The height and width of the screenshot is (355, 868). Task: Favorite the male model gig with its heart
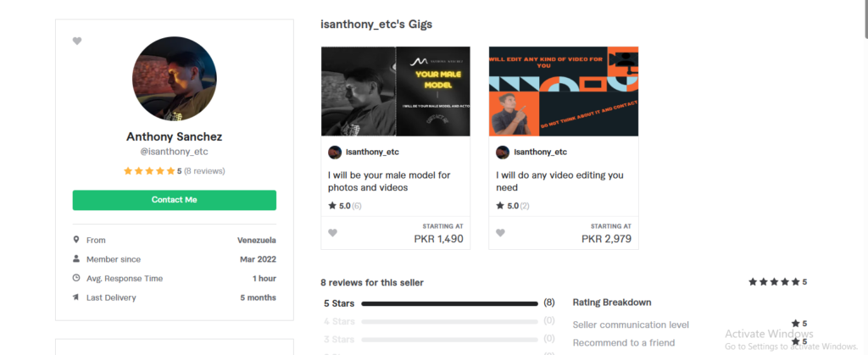333,233
